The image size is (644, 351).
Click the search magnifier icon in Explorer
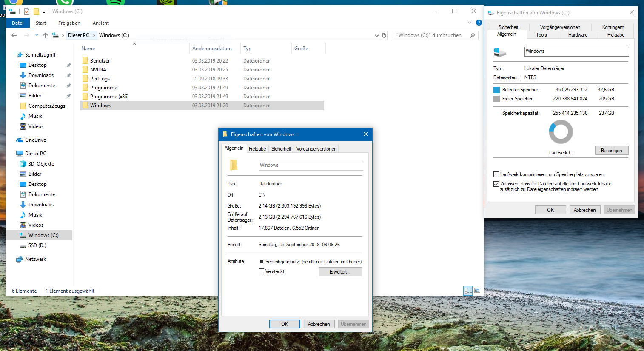pyautogui.click(x=472, y=35)
